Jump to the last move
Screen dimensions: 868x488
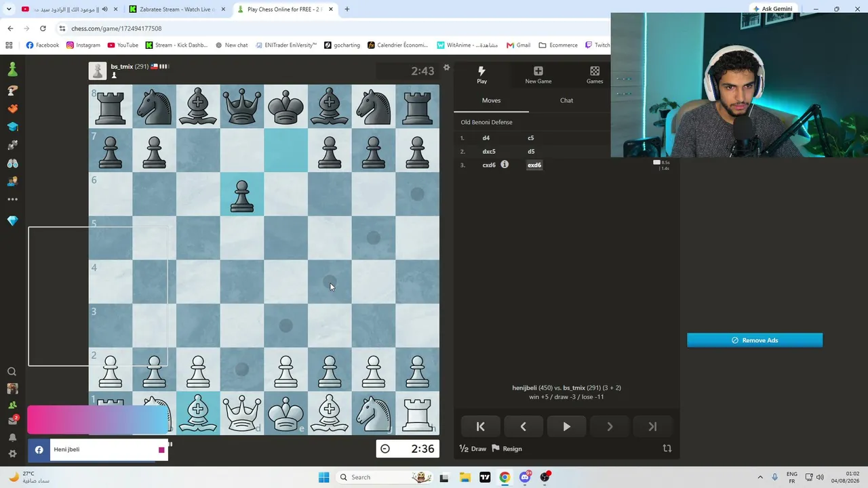652,426
